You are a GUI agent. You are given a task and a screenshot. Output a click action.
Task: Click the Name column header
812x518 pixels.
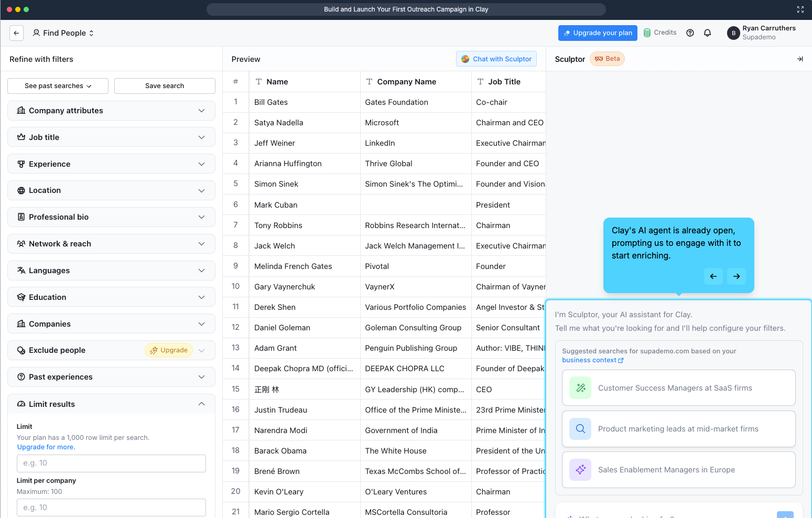(x=304, y=82)
